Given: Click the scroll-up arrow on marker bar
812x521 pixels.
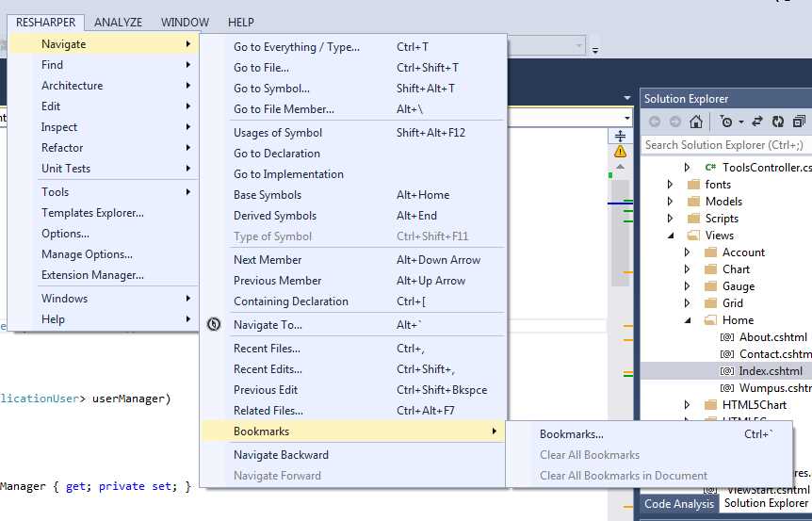Looking at the screenshot, I should click(620, 167).
